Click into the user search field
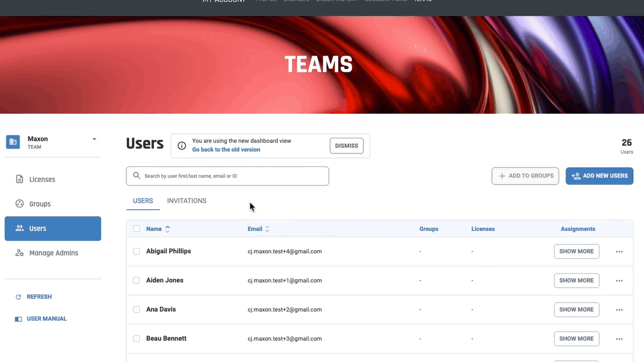Viewport: 644px width, 362px height. 227,176
